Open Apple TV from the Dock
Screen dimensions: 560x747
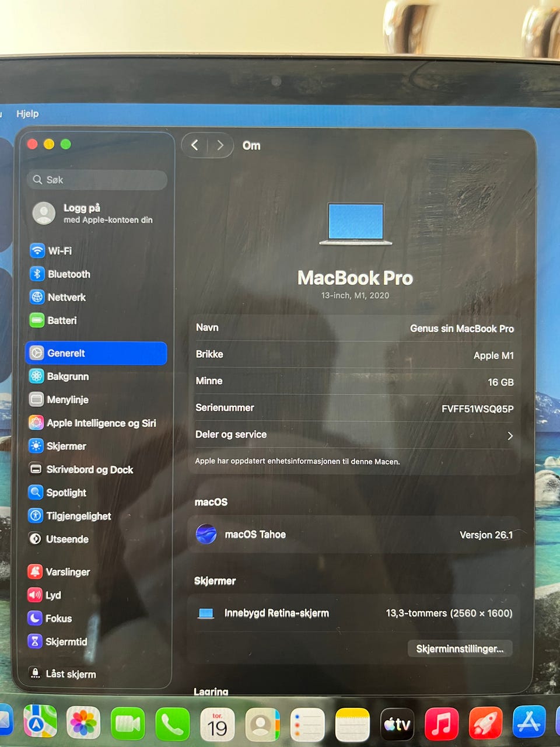point(397,725)
